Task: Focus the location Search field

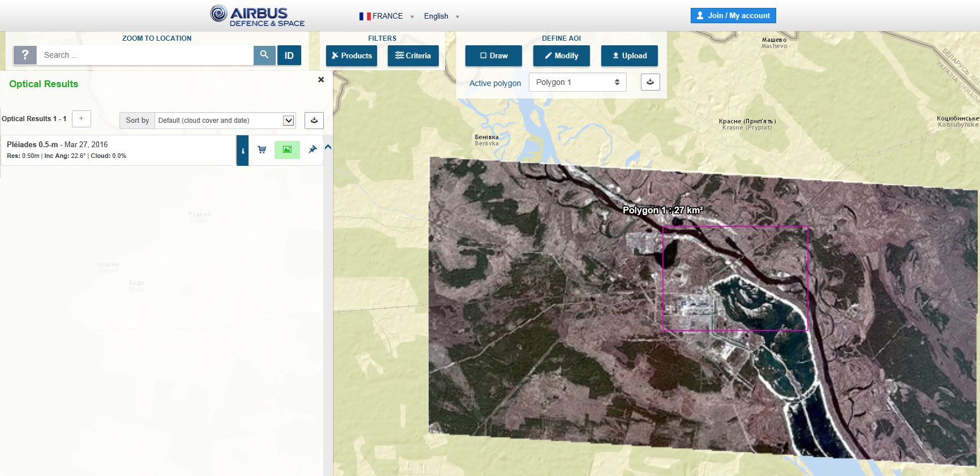Action: tap(145, 55)
